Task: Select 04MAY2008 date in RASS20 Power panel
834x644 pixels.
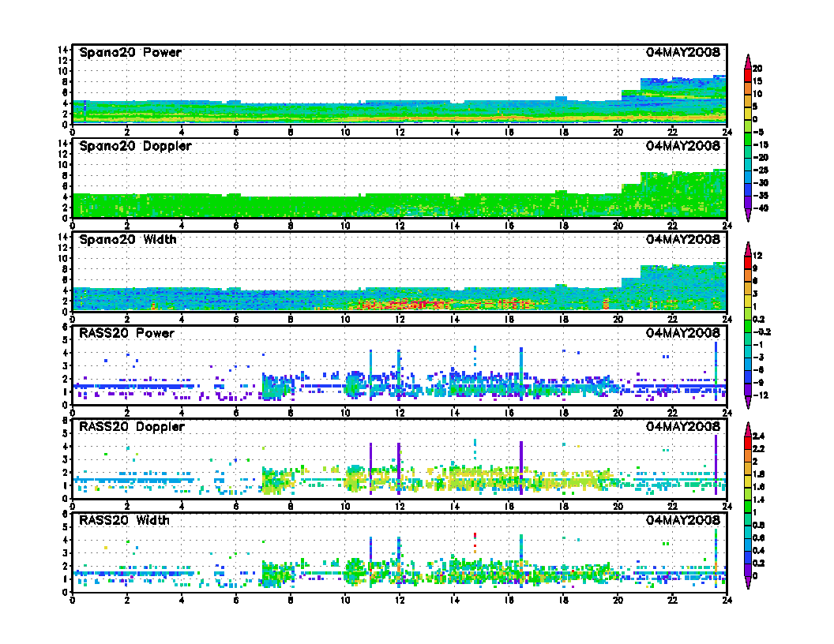Action: pyautogui.click(x=683, y=332)
